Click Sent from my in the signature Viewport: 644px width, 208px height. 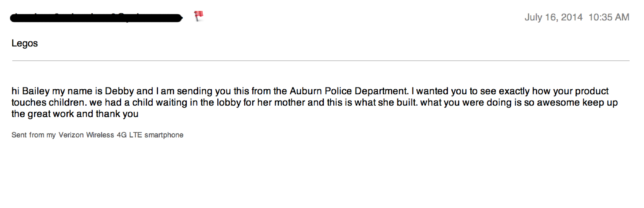[x=33, y=135]
